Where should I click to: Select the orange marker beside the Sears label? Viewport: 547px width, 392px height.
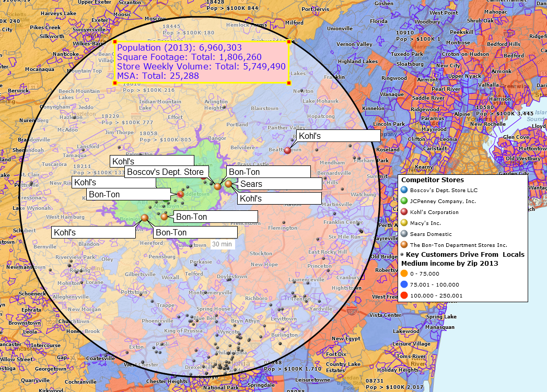(228, 184)
